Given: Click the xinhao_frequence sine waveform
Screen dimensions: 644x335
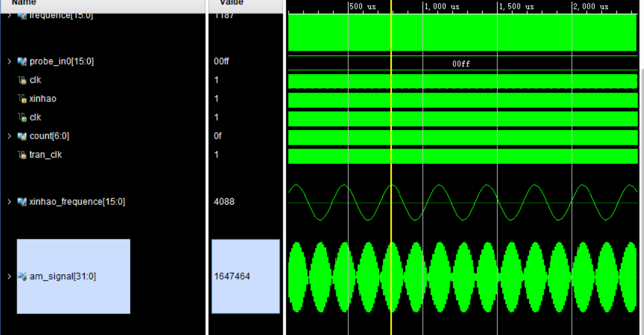Looking at the screenshot, I should click(x=463, y=202).
